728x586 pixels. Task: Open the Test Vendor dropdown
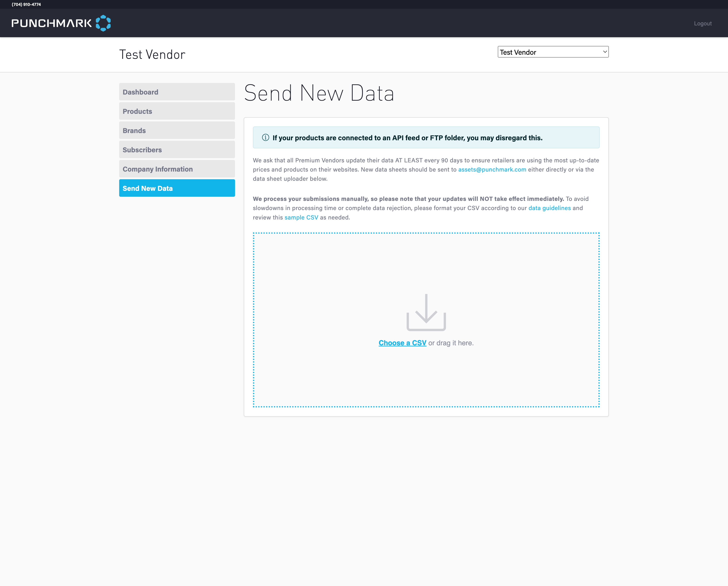[553, 52]
